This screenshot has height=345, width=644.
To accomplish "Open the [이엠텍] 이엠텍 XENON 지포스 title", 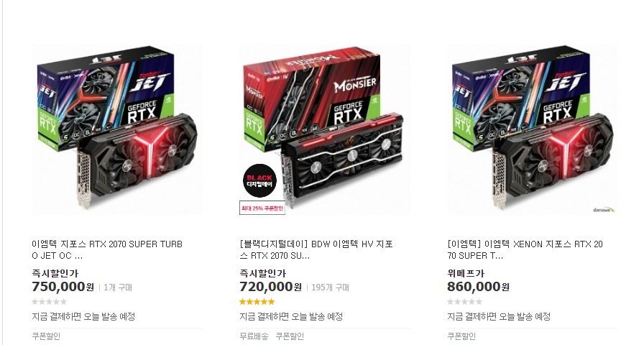I will [525, 249].
